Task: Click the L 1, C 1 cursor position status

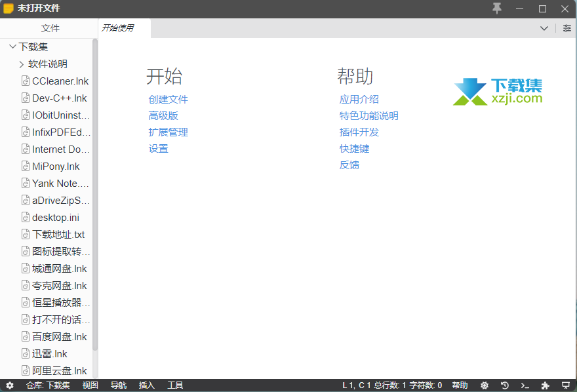Action: [x=356, y=385]
